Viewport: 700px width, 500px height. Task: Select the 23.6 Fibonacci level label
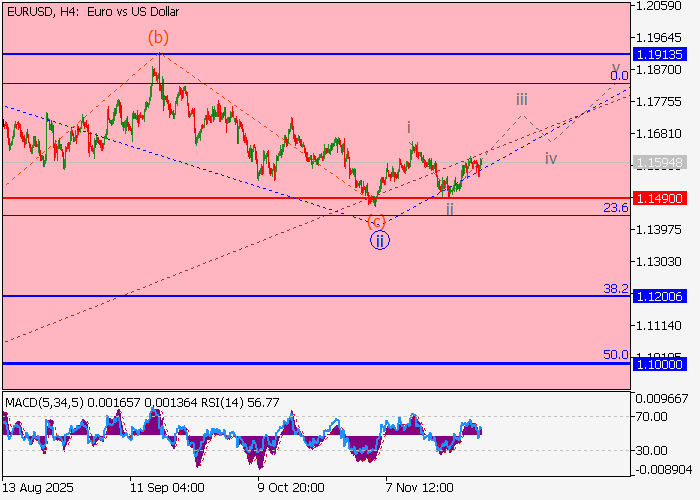615,208
